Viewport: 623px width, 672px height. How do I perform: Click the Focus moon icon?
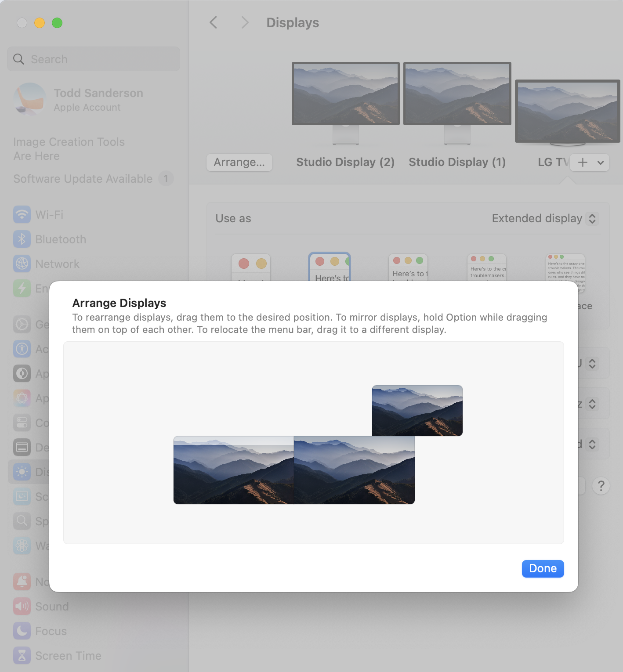[x=22, y=631]
